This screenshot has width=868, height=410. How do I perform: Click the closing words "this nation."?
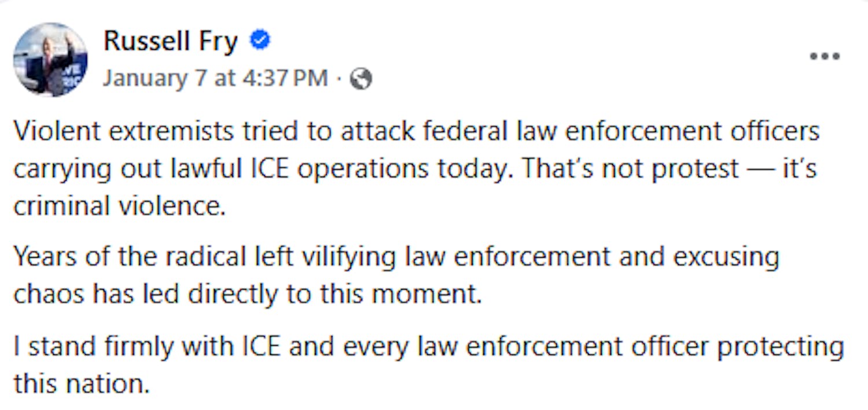pos(81,383)
